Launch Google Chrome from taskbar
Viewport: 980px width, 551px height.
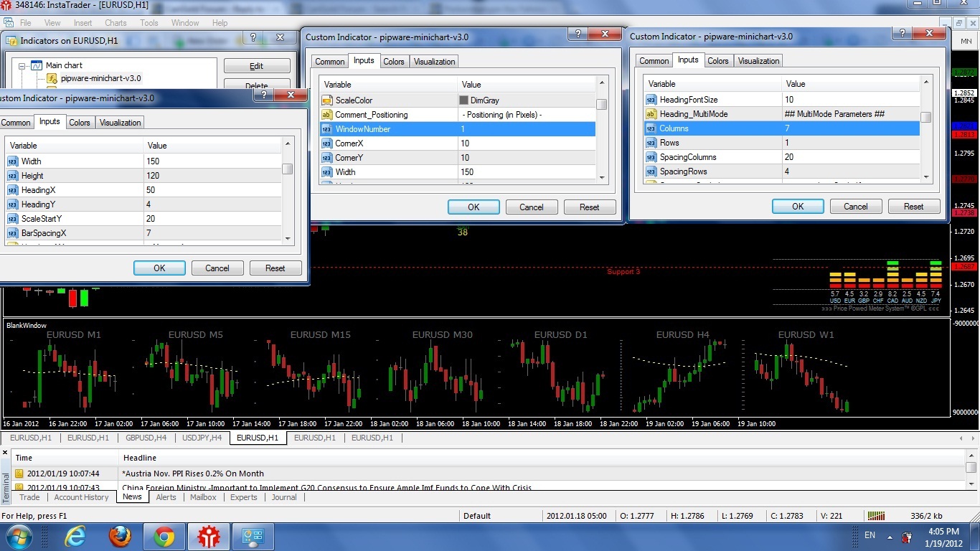click(164, 536)
